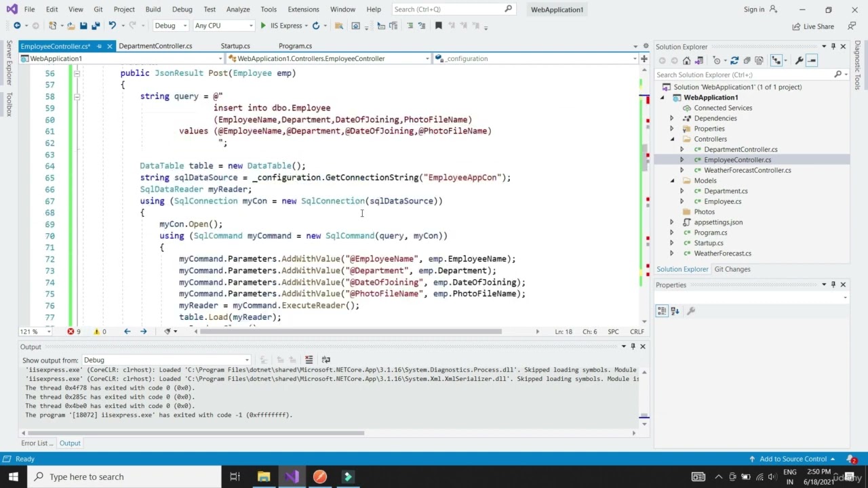Switch to the Program.cs tab

pos(295,46)
